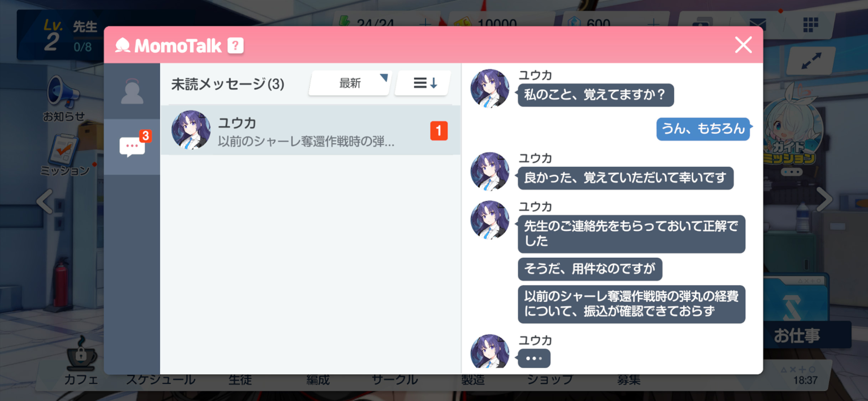Click the right navigation arrow
Screen dimensions: 868x401
824,200
